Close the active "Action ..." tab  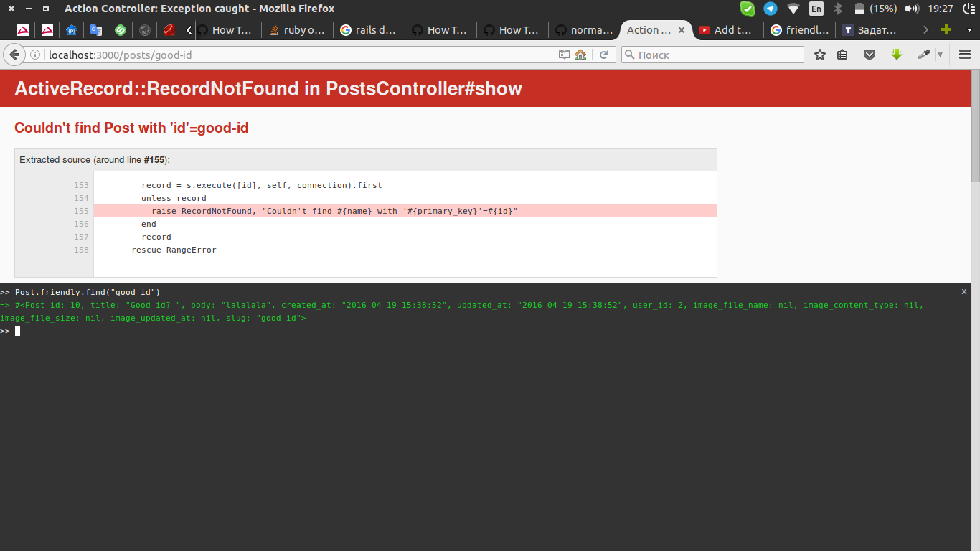point(682,30)
